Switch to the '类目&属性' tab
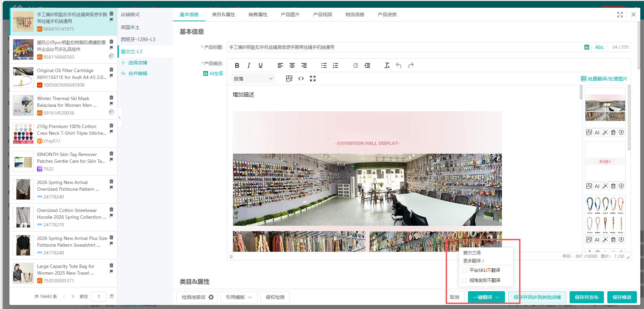 pos(224,14)
